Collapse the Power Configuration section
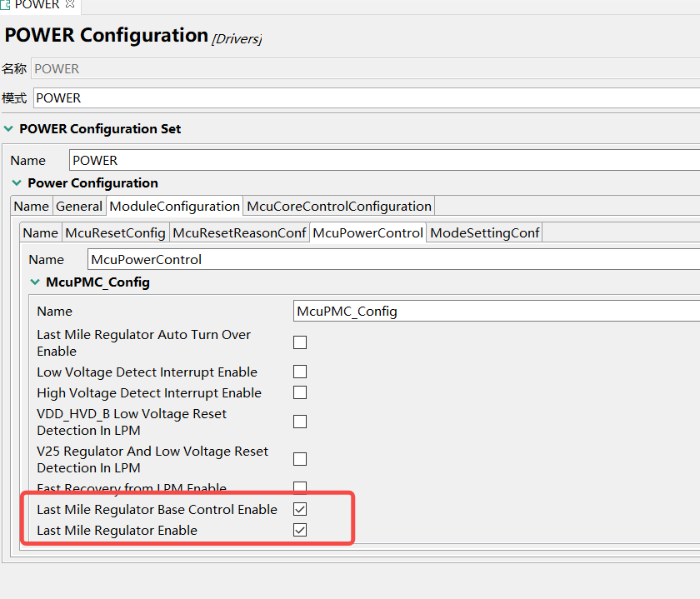The image size is (700, 599). click(17, 183)
